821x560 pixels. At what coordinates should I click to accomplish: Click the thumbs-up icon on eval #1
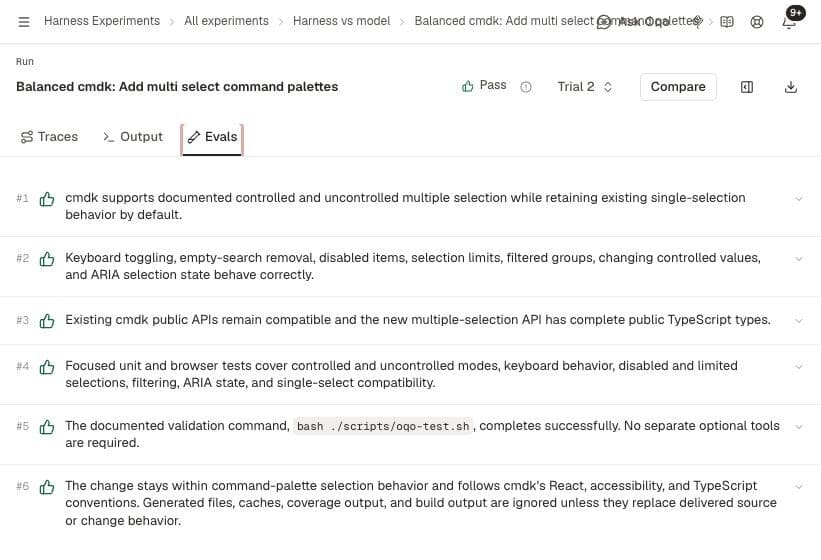pyautogui.click(x=47, y=199)
